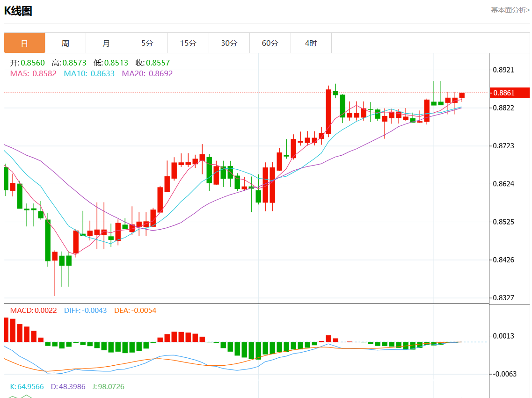Click the 0.8426 price axis label
Image resolution: width=532 pixels, height=398 pixels.
click(503, 260)
